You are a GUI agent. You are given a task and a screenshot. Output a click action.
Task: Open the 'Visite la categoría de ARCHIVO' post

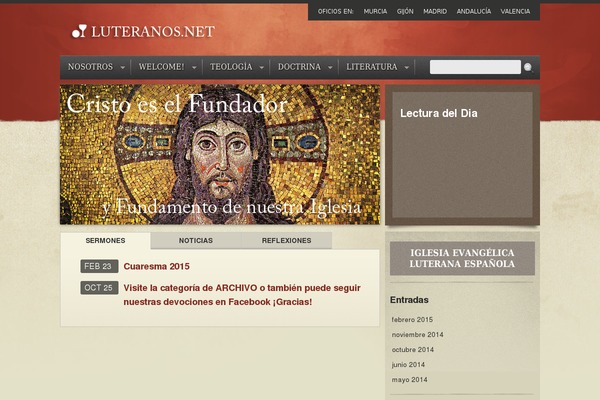(242, 295)
